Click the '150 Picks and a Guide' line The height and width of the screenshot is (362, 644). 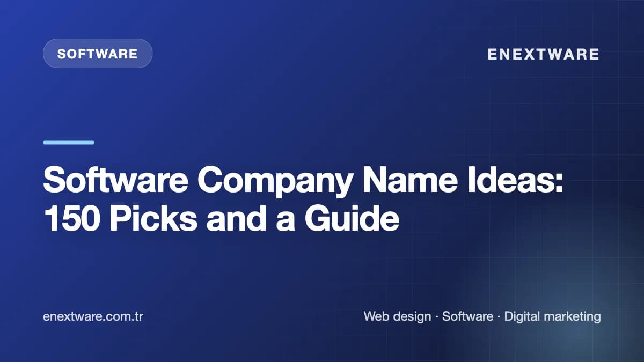[221, 218]
